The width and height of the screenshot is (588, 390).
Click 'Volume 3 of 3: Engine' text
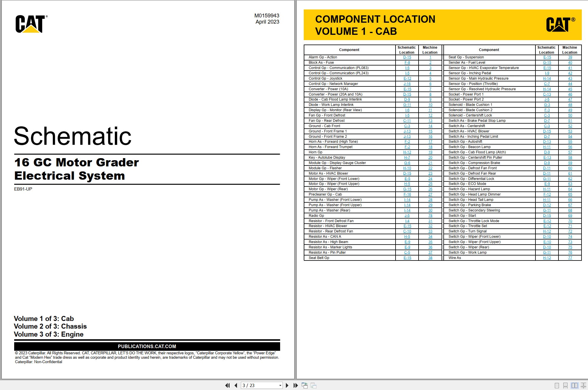pyautogui.click(x=49, y=334)
